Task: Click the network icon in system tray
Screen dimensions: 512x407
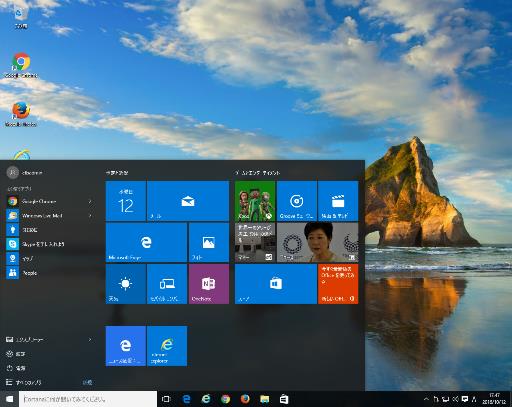Action: (445, 399)
